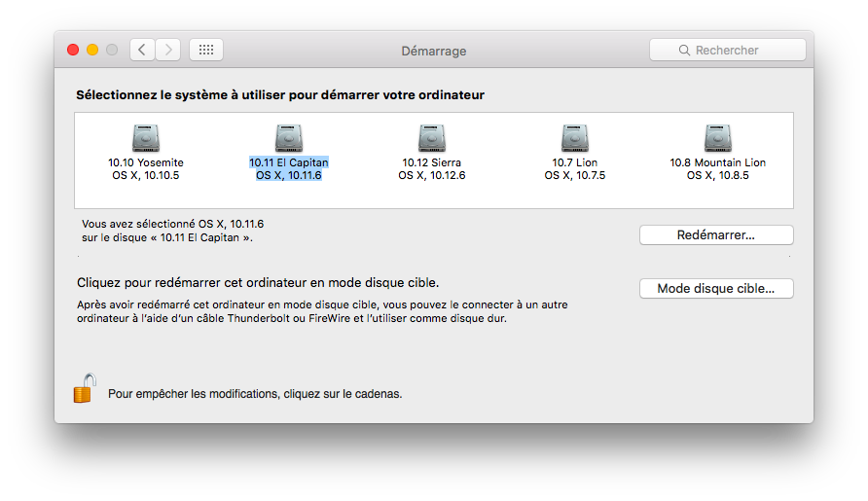Close the Démarrage window with red button

tap(73, 50)
